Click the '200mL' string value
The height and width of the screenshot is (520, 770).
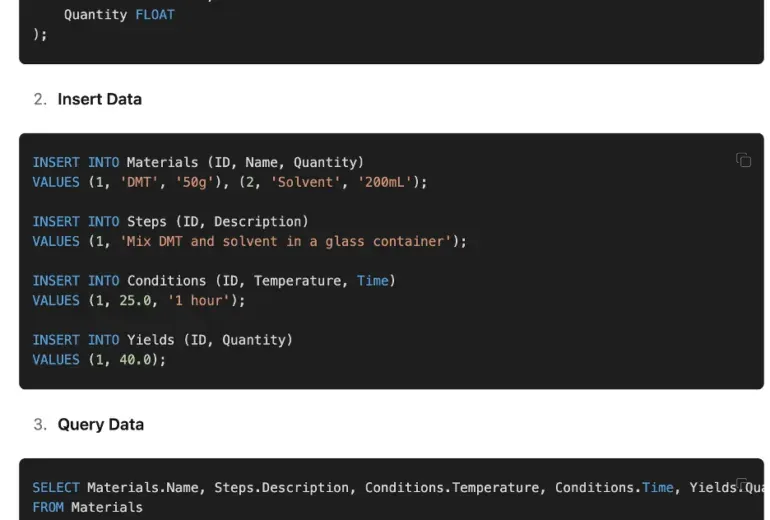(x=385, y=182)
